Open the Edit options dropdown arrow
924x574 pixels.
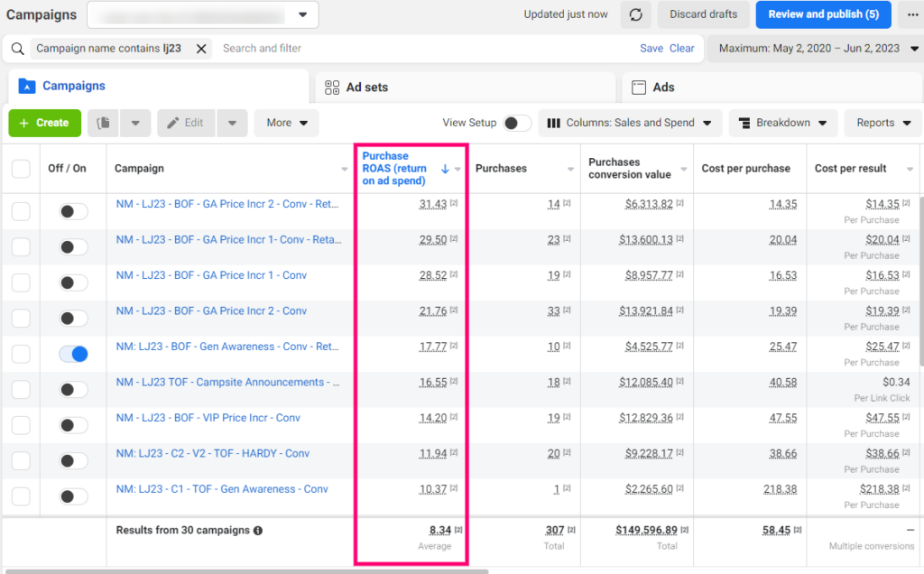click(x=232, y=123)
